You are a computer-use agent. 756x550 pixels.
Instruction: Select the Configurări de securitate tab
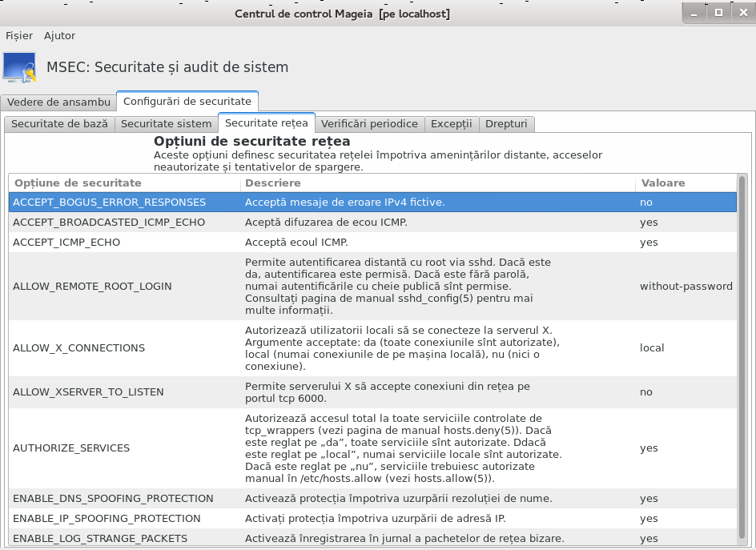pos(187,101)
